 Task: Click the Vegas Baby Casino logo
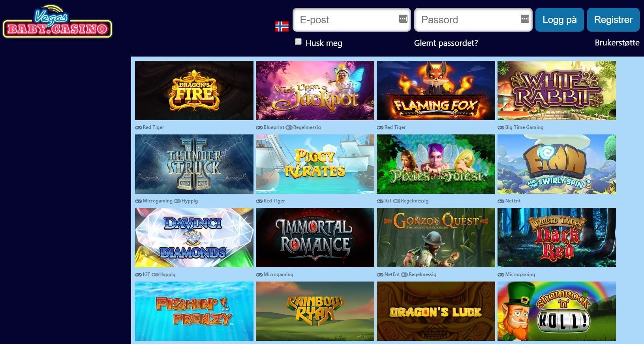click(57, 22)
